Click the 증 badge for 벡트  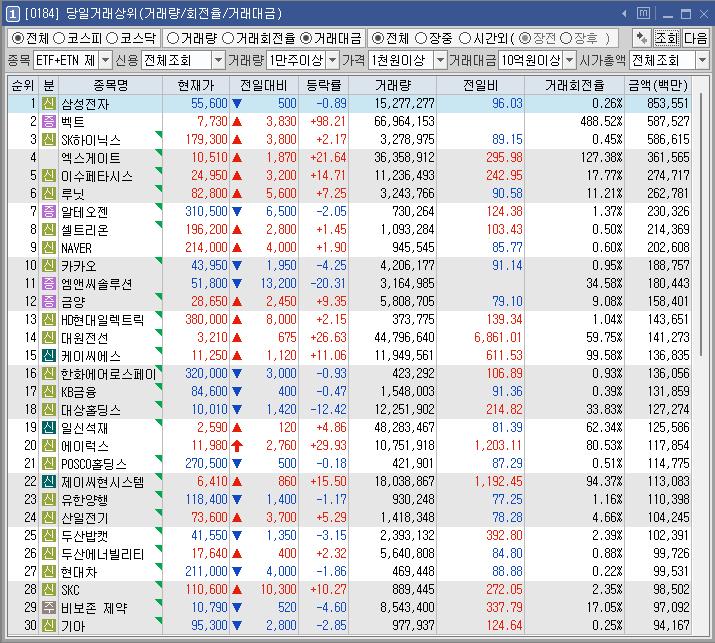(x=49, y=121)
